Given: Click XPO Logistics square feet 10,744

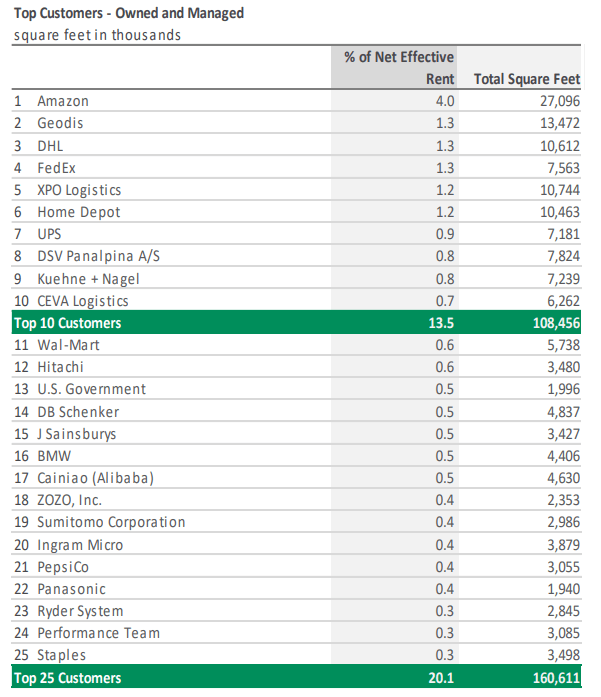Looking at the screenshot, I should click(560, 190).
